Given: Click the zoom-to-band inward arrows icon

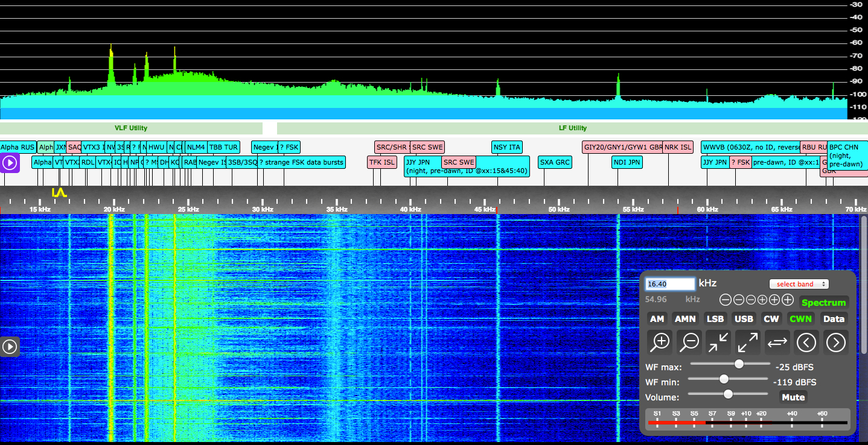Looking at the screenshot, I should [x=718, y=342].
